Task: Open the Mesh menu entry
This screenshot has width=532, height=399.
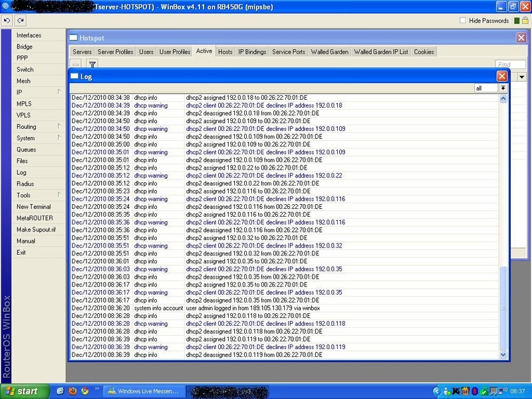Action: tap(23, 81)
